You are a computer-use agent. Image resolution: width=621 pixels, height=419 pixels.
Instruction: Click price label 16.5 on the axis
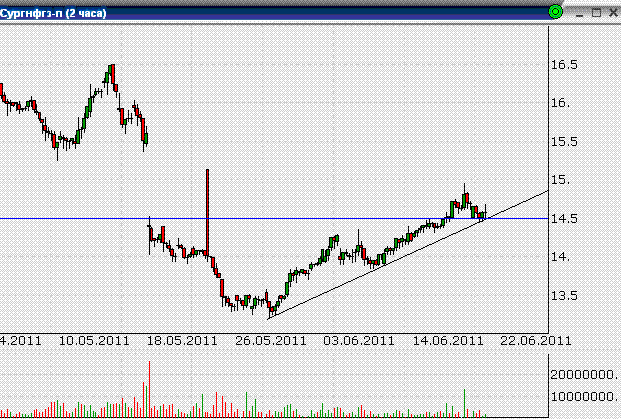[564, 65]
